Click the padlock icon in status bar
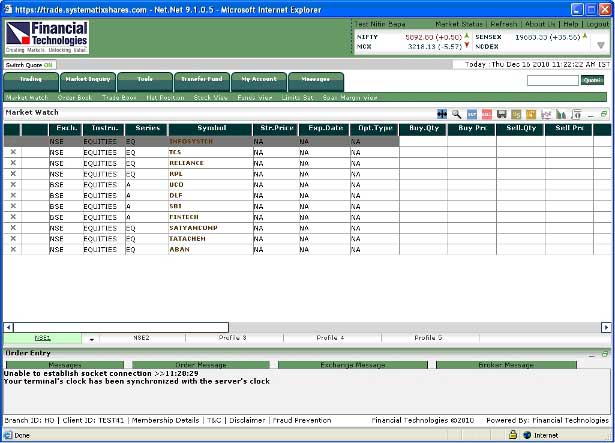Screen dimensions: 615x443 tap(513, 435)
